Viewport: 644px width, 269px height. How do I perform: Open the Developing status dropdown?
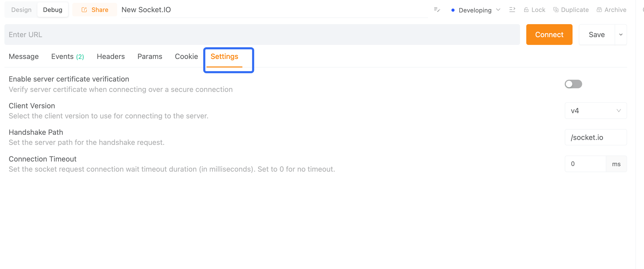click(476, 10)
